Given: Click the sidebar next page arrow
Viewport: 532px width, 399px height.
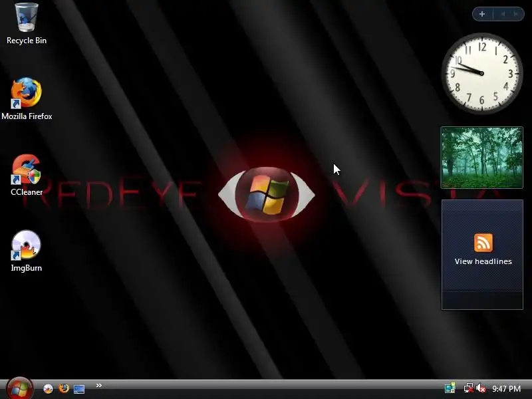Looking at the screenshot, I should click(516, 14).
